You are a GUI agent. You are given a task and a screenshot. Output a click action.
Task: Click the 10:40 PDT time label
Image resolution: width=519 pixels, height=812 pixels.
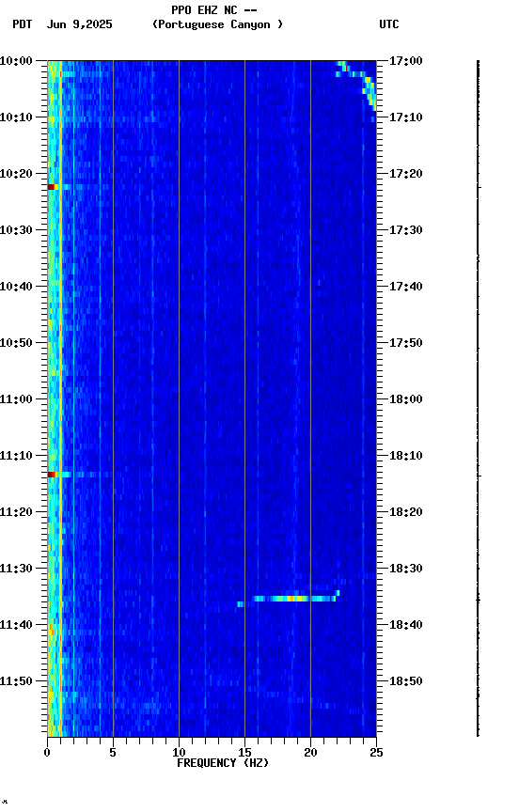(16, 287)
